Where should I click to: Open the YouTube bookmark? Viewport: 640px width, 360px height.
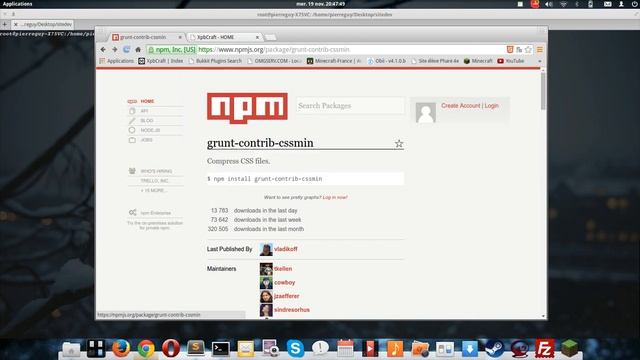pyautogui.click(x=511, y=61)
